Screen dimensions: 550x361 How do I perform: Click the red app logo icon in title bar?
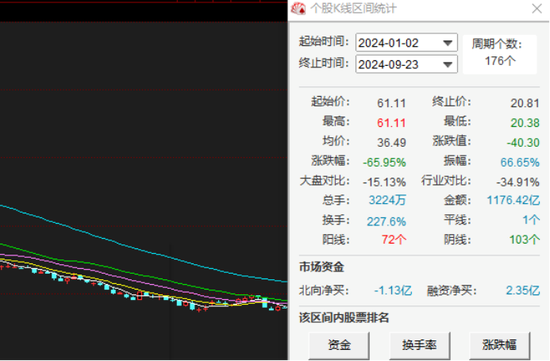pos(299,9)
